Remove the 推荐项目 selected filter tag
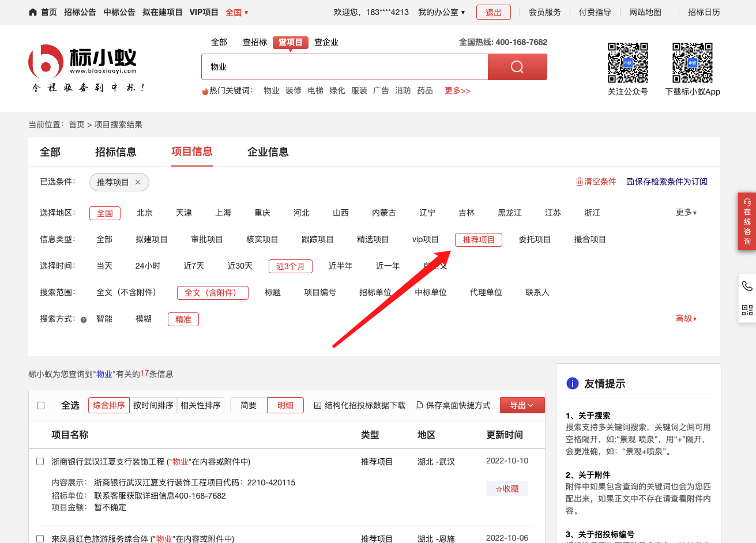Viewport: 756px width, 543px height. (x=138, y=182)
